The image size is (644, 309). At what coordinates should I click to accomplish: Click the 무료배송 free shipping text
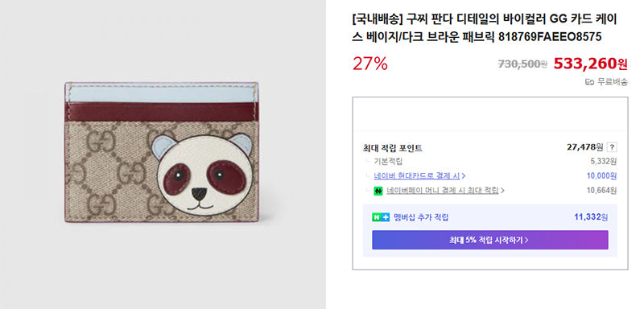pyautogui.click(x=613, y=83)
